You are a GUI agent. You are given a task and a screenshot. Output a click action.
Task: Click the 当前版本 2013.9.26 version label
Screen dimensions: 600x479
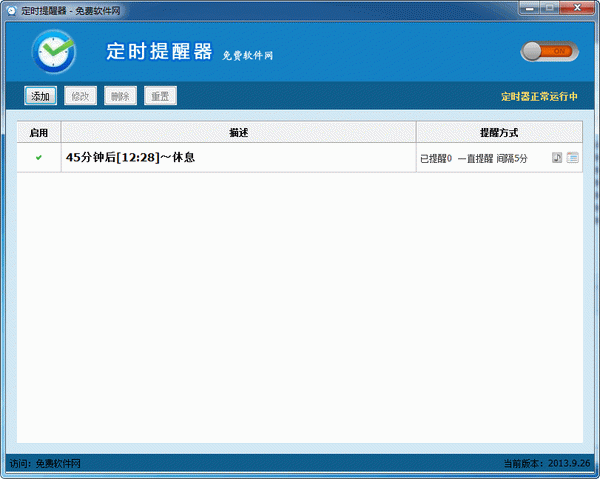[x=548, y=464]
